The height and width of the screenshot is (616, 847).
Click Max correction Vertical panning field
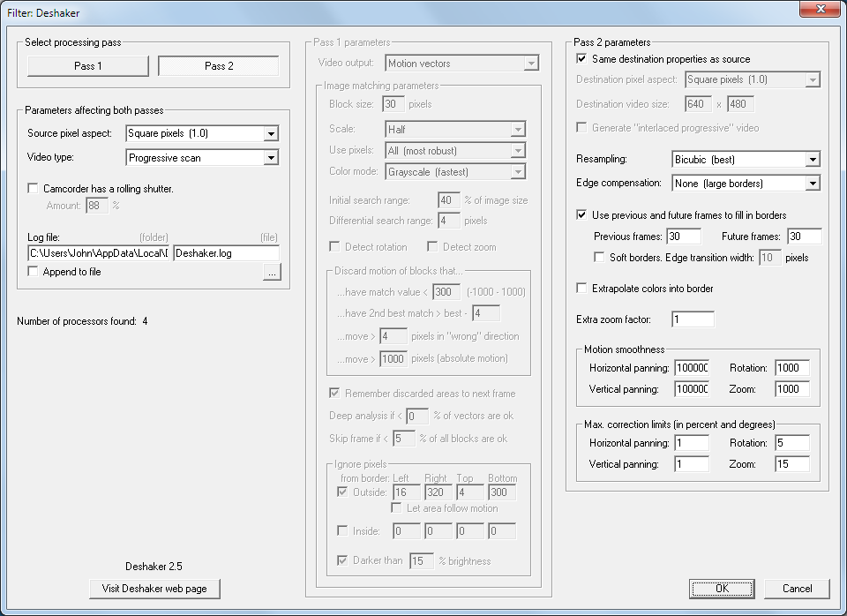[692, 464]
